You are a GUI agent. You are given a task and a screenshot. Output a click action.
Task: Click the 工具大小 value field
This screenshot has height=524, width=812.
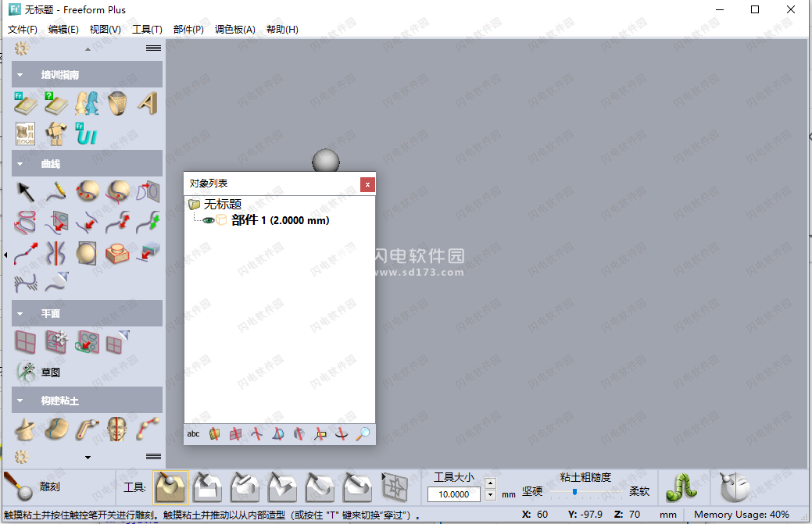click(x=453, y=494)
